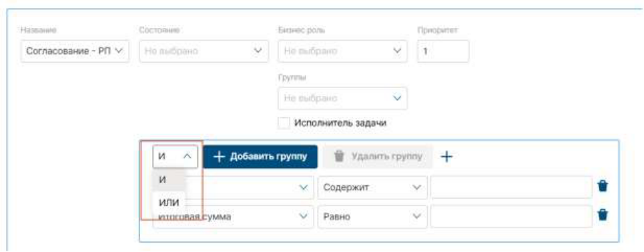Viewport: 644px width, 252px height.
Task: Select 'И' option in the open list
Action: click(x=170, y=180)
